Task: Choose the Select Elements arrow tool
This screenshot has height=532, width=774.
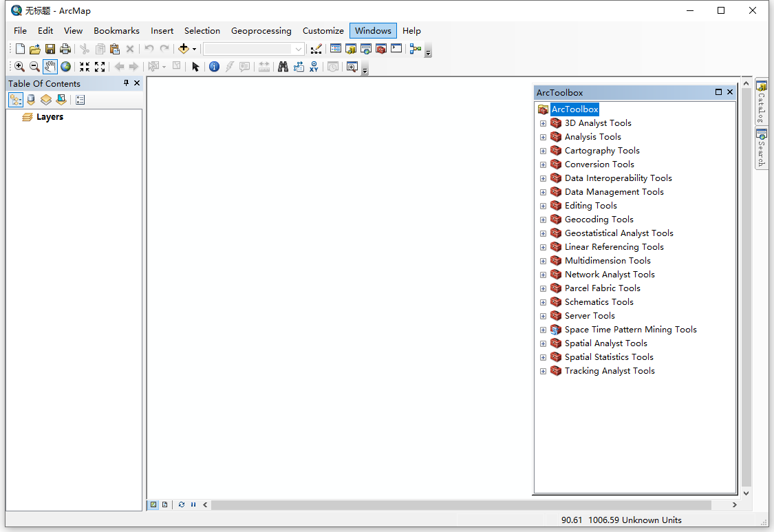Action: 195,67
